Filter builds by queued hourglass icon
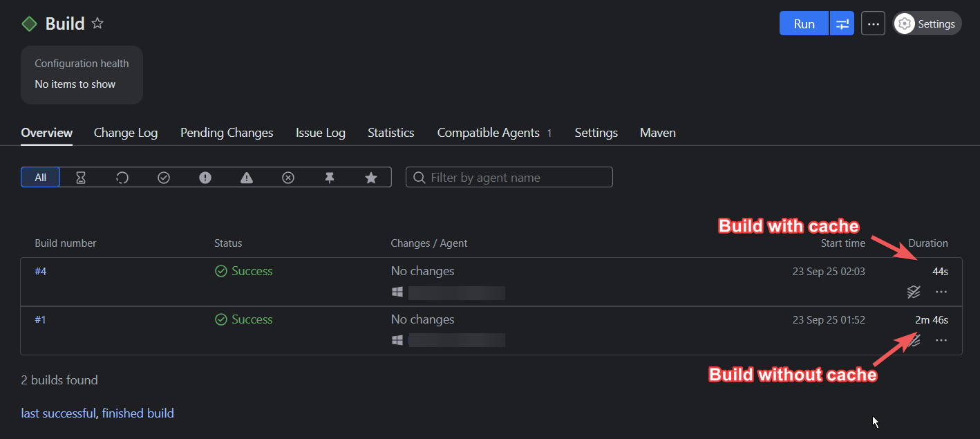 point(81,178)
